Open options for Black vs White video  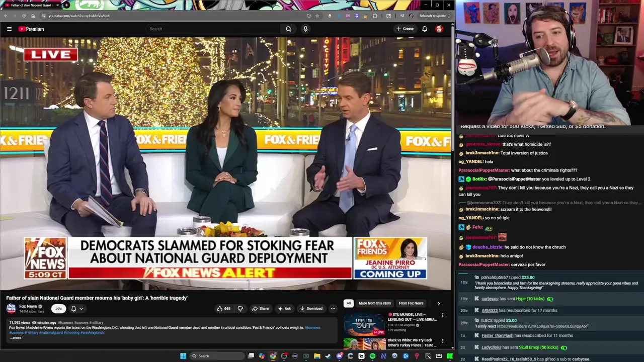point(443,341)
